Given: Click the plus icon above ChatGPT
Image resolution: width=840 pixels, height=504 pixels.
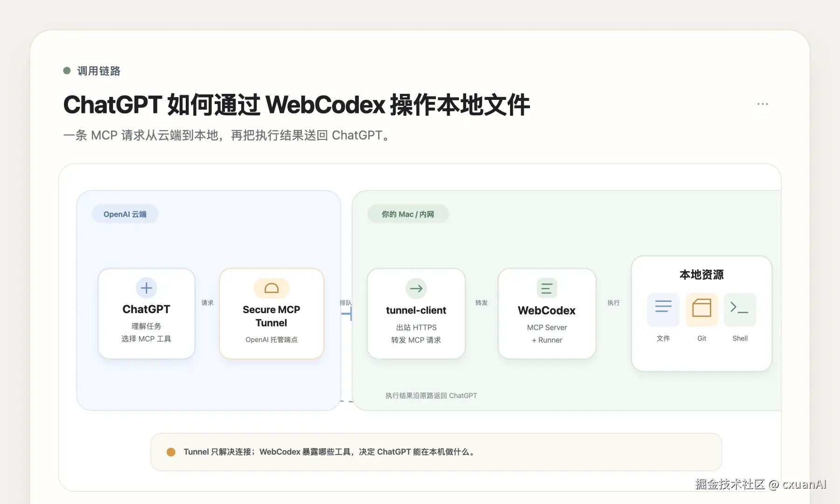Looking at the screenshot, I should pos(147,288).
